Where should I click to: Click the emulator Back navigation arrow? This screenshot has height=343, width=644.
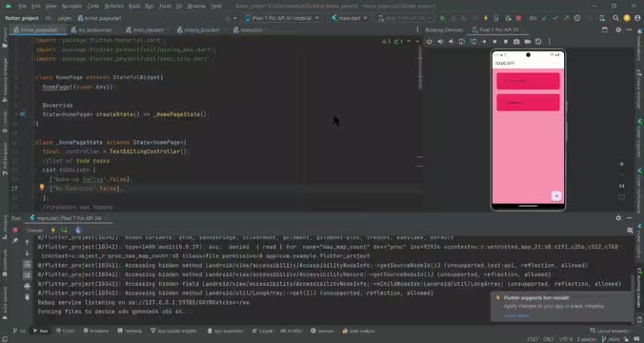pos(484,42)
